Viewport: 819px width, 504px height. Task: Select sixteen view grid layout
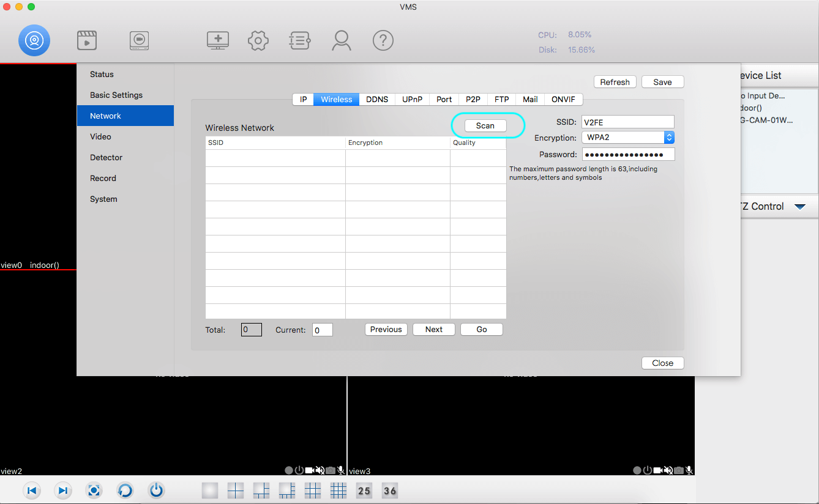tap(338, 491)
